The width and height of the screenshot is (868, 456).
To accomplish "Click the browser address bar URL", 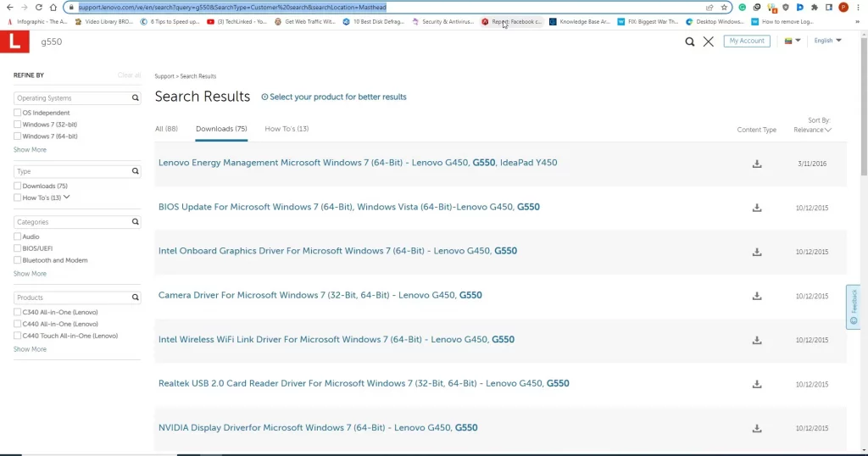I will tap(232, 7).
